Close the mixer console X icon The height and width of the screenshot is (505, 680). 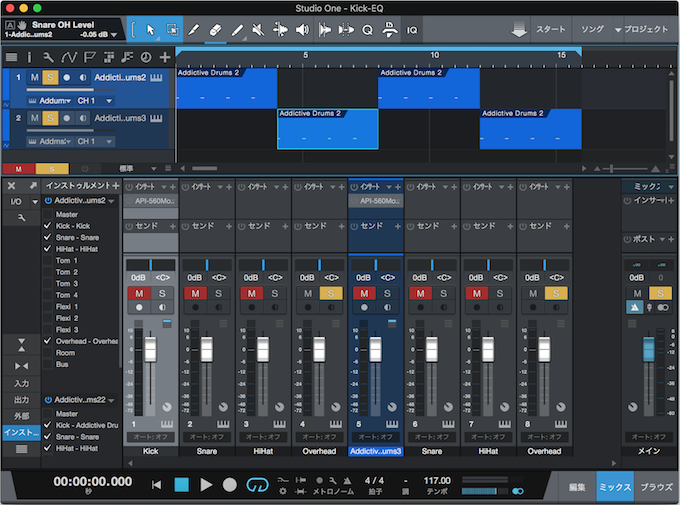pos(12,186)
